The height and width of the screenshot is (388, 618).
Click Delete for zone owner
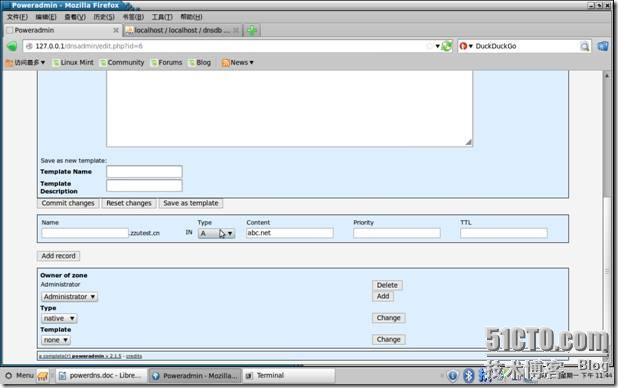click(x=387, y=285)
